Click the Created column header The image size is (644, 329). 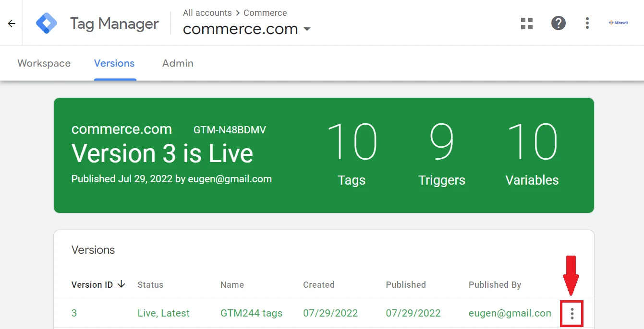tap(318, 285)
